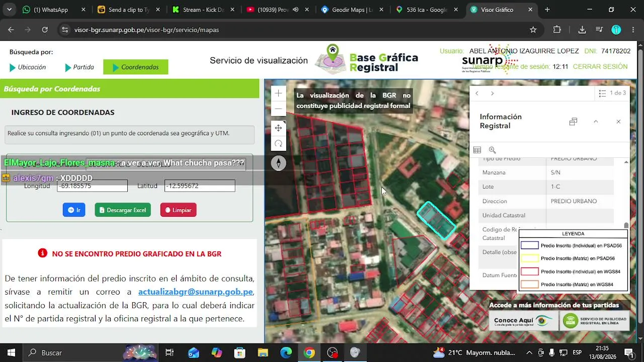644x362 pixels.
Task: Click the browser address bar URL
Action: pos(146,30)
